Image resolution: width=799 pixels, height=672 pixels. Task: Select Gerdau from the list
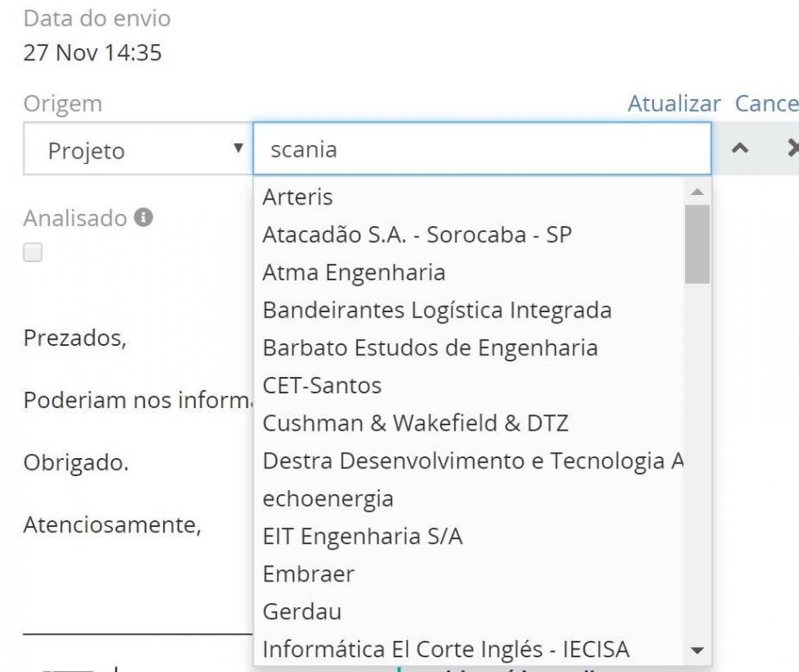pyautogui.click(x=302, y=612)
